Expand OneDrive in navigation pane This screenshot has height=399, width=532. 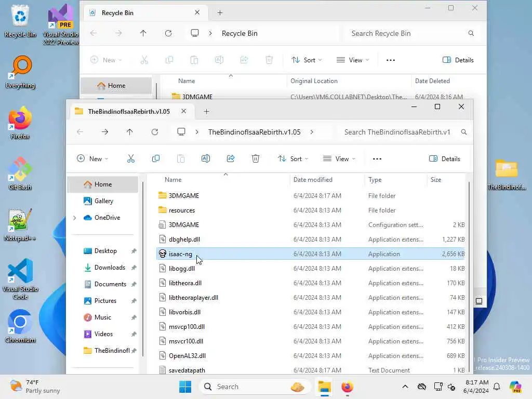(75, 218)
